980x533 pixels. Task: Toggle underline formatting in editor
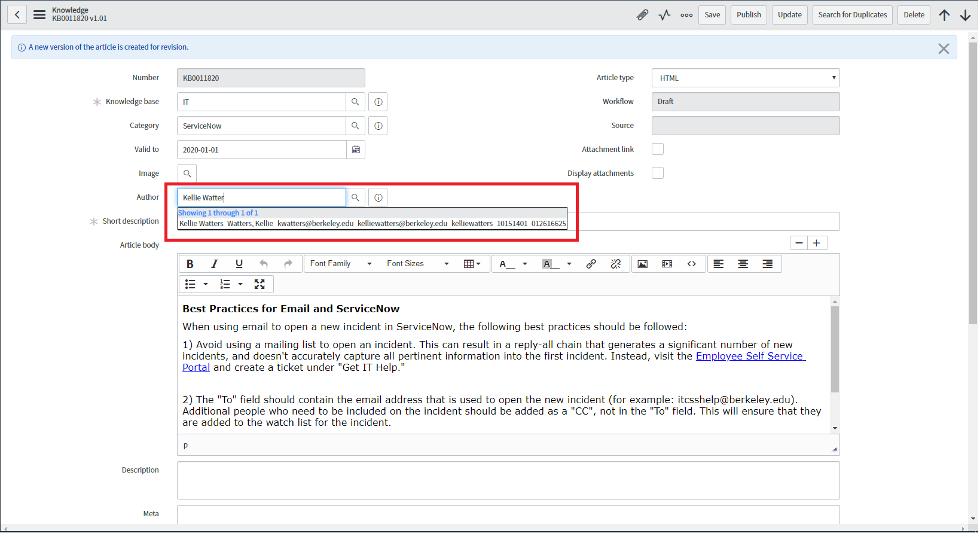pyautogui.click(x=239, y=264)
